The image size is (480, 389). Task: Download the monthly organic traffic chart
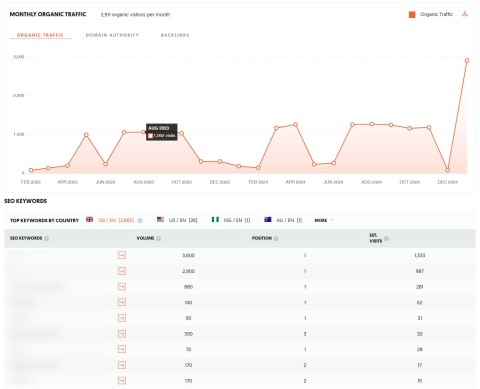click(x=465, y=14)
